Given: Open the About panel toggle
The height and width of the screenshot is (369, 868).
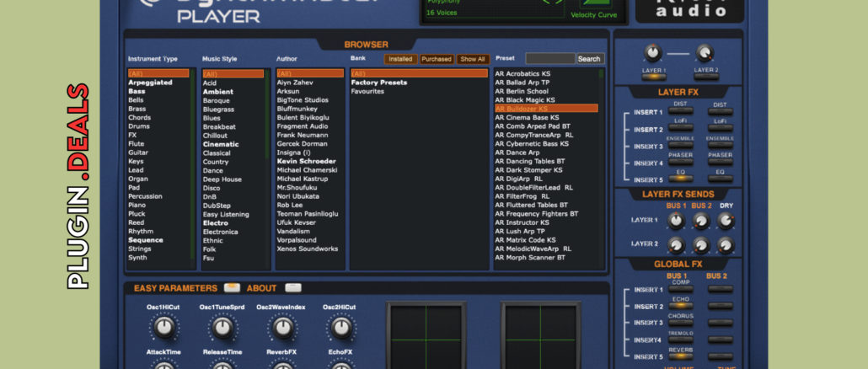Looking at the screenshot, I should tap(293, 287).
